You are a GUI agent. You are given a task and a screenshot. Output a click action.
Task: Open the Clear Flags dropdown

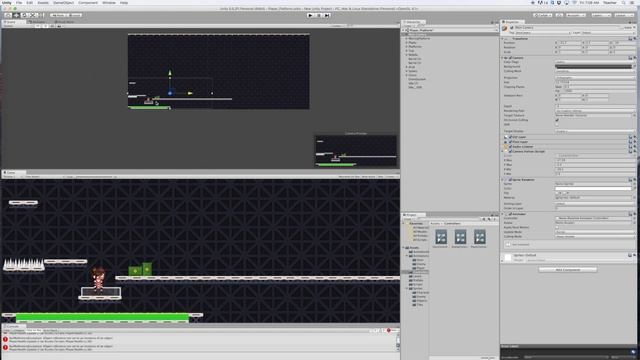[595, 62]
